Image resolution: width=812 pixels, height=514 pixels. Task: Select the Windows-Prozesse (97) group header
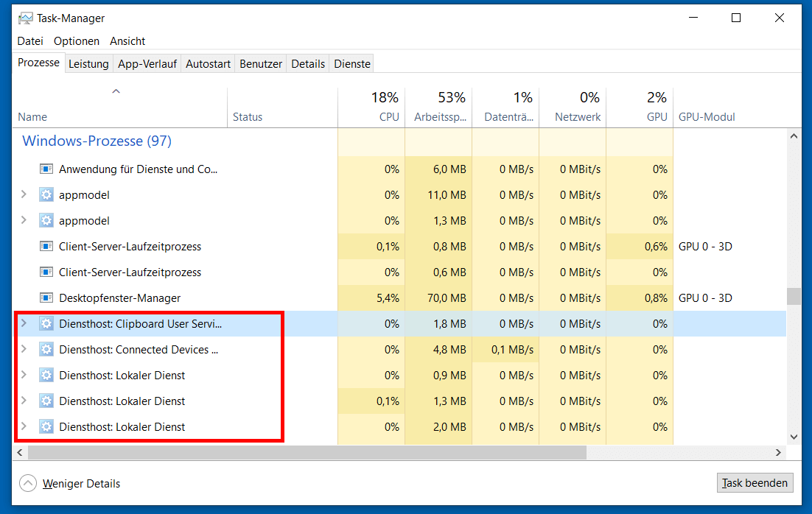click(97, 141)
